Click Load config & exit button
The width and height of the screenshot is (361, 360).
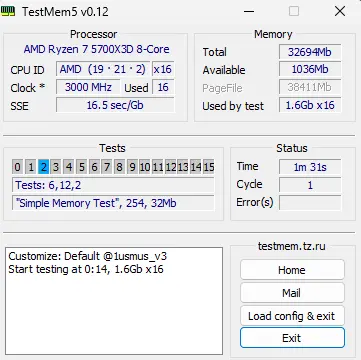pos(292,316)
